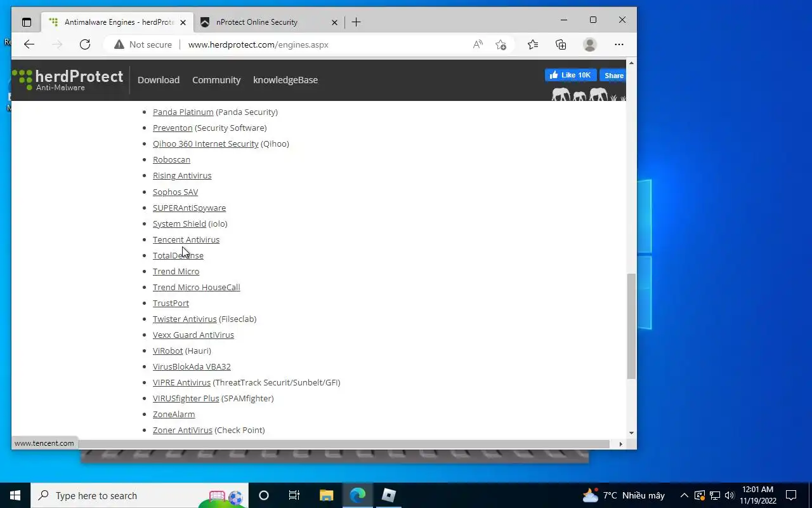
Task: Open Edge settings and more menu
Action: tap(619, 44)
